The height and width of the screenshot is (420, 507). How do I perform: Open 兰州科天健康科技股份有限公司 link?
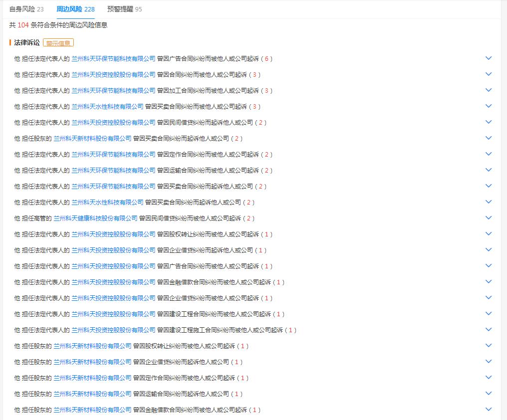[95, 218]
